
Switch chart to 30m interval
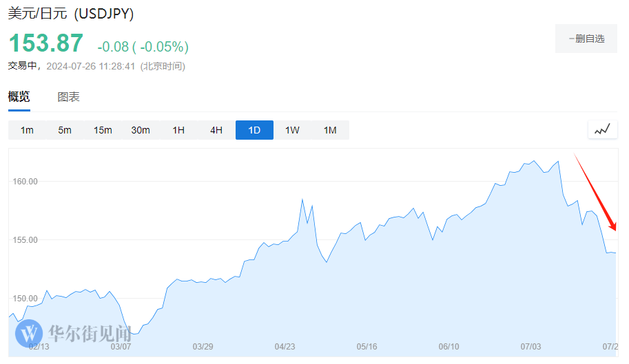click(x=141, y=130)
